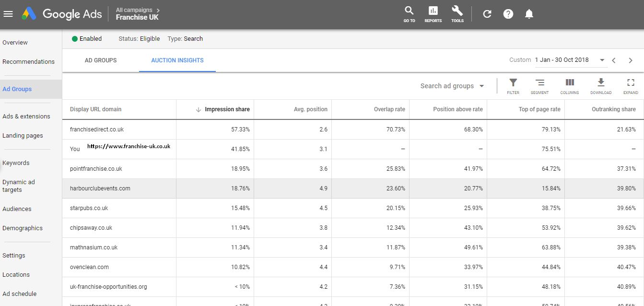Switch to the Ad Groups tab
The image size is (644, 306).
(x=101, y=60)
